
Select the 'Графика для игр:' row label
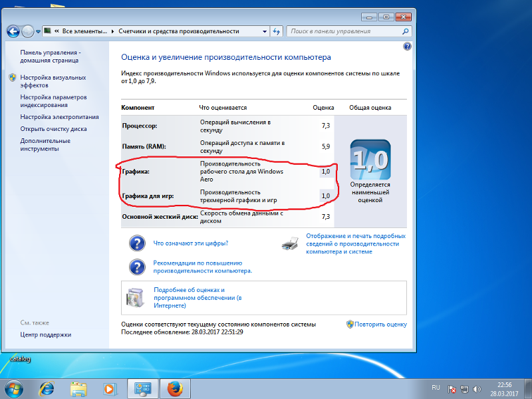[x=148, y=196]
